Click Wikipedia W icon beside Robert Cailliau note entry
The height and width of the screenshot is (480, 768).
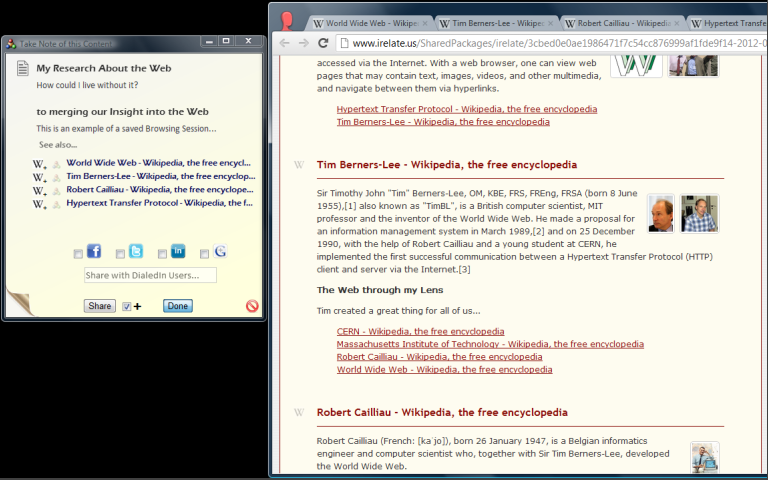[39, 191]
